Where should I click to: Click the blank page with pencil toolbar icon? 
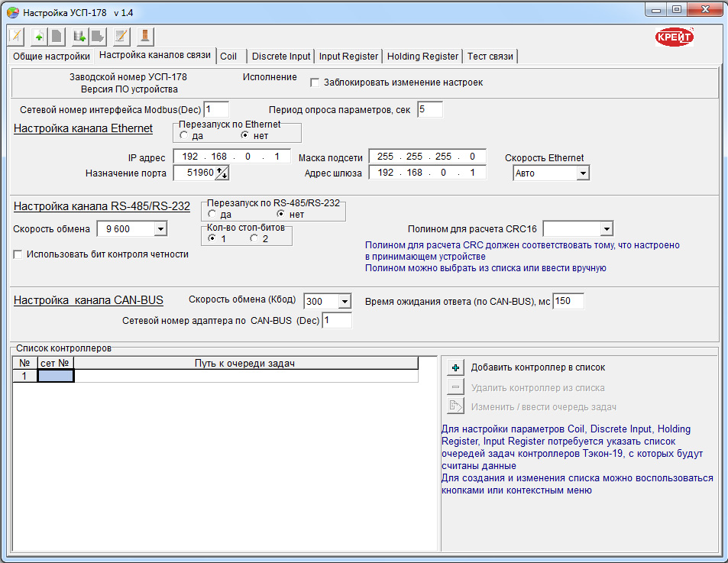(x=17, y=36)
